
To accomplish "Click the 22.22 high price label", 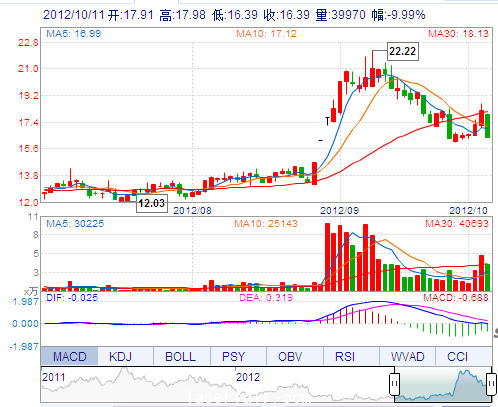I will (403, 51).
